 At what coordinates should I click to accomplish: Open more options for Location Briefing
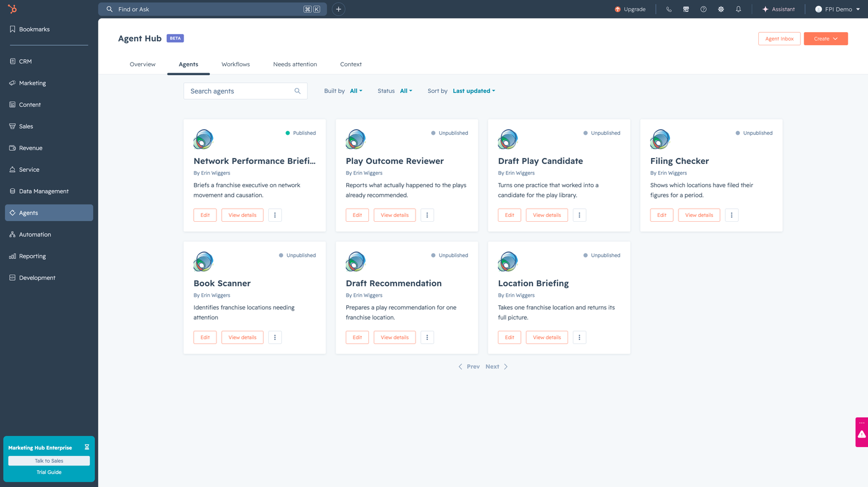(x=579, y=337)
